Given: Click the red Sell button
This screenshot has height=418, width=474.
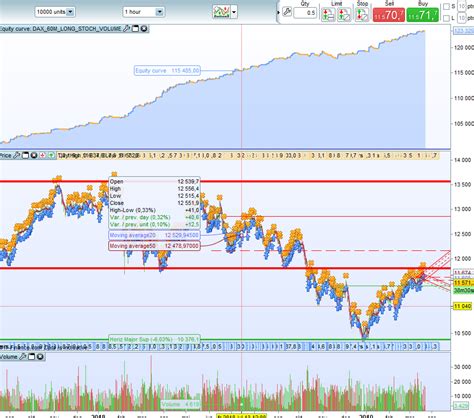Looking at the screenshot, I should 389,15.
